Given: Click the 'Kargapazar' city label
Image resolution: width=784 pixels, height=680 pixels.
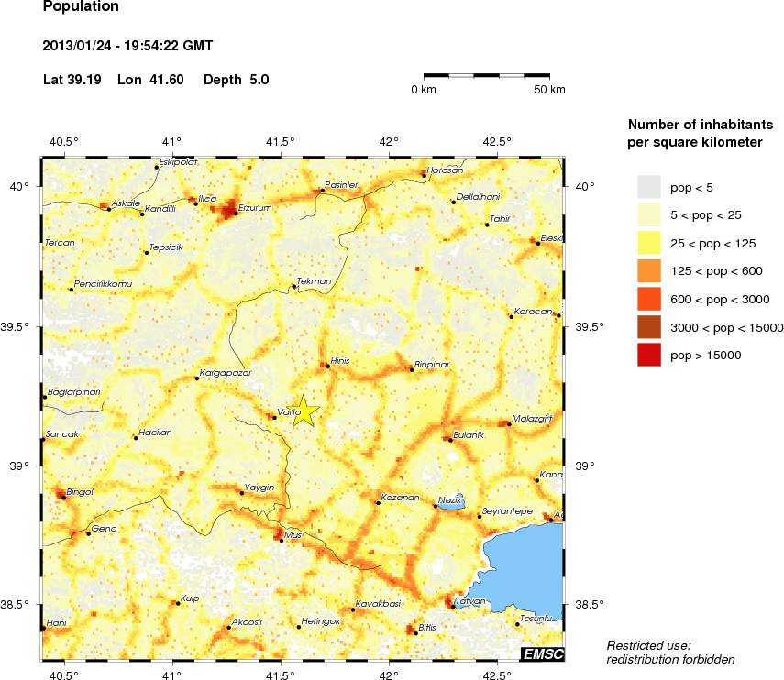Looking at the screenshot, I should 225,373.
